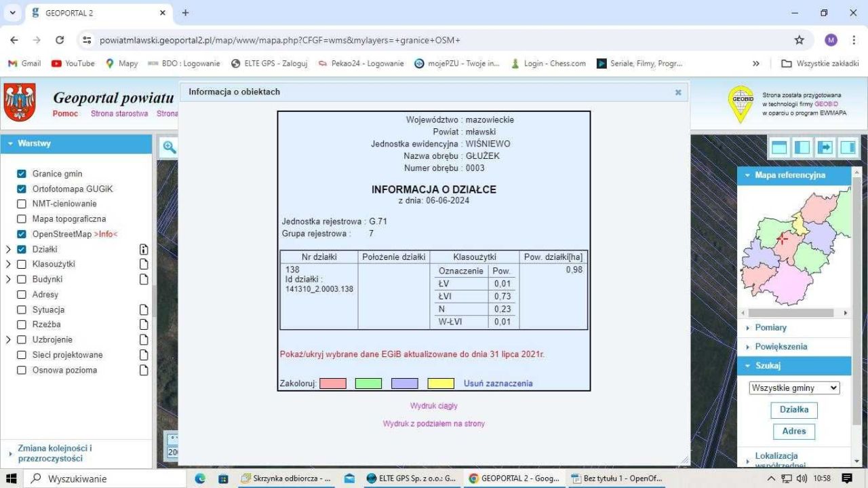
Task: Open the notification center icon
Action: (x=846, y=478)
